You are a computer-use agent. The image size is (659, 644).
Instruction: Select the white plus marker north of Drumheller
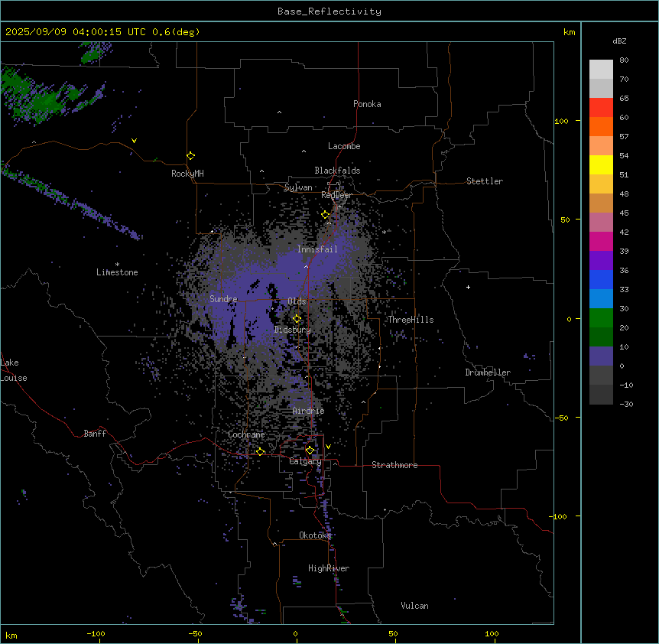468,287
